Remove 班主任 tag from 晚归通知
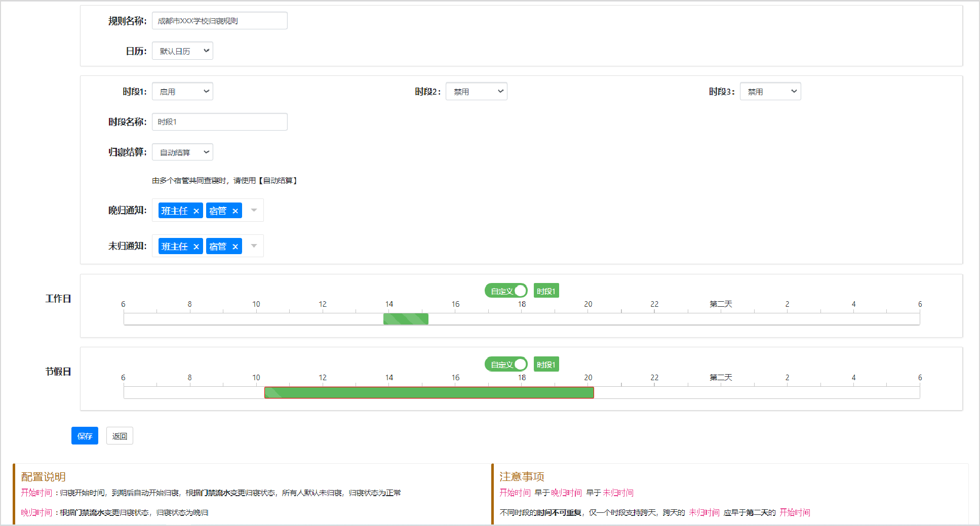This screenshot has height=526, width=980. (196, 211)
